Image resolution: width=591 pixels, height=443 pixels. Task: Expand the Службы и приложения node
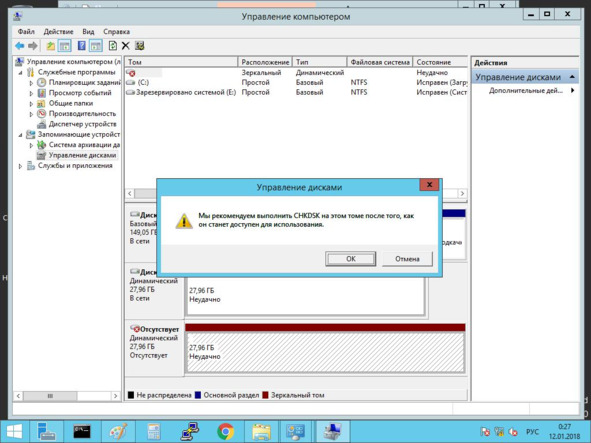pos(21,166)
